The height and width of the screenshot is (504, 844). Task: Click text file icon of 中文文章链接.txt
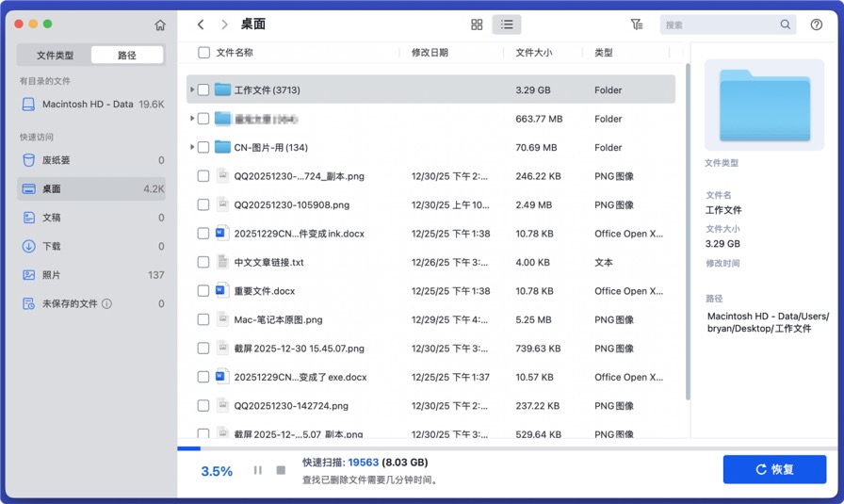pyautogui.click(x=221, y=262)
